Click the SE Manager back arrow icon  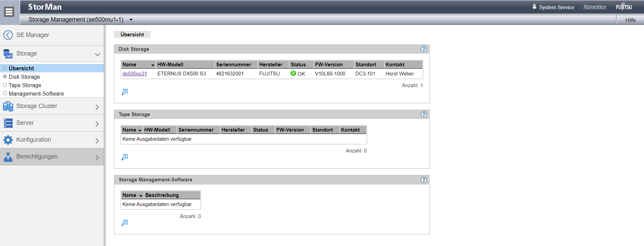(8, 35)
